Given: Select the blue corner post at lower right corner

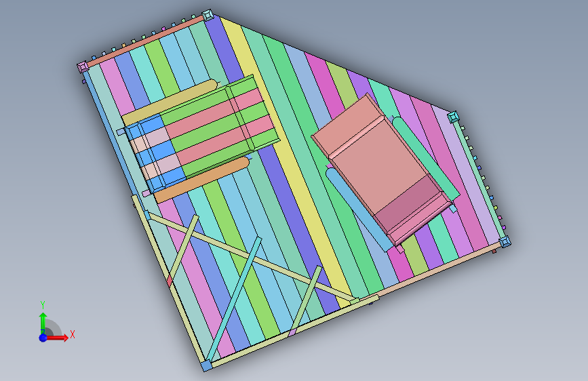Looking at the screenshot, I should coord(505,241).
